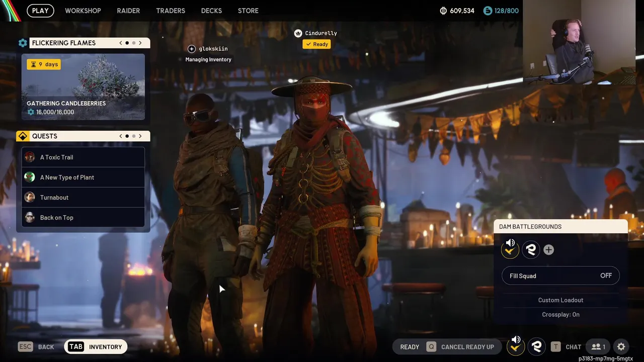
Task: Select the Play tab
Action: (x=40, y=11)
